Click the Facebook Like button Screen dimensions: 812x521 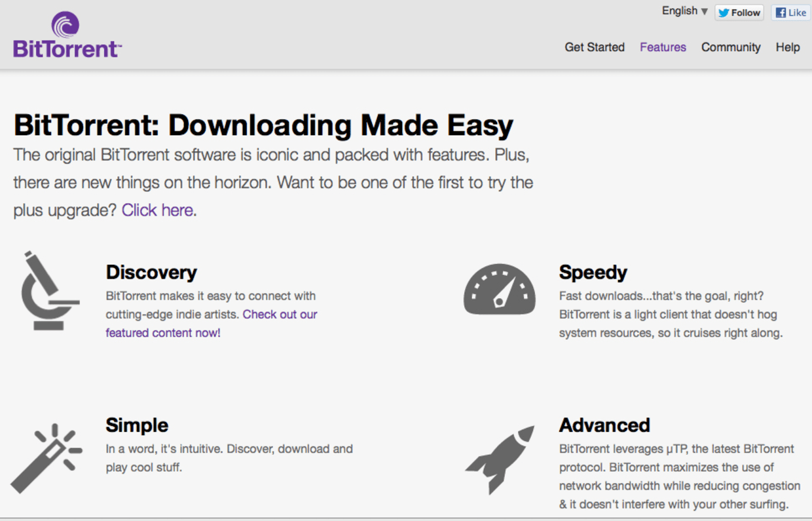(x=790, y=12)
